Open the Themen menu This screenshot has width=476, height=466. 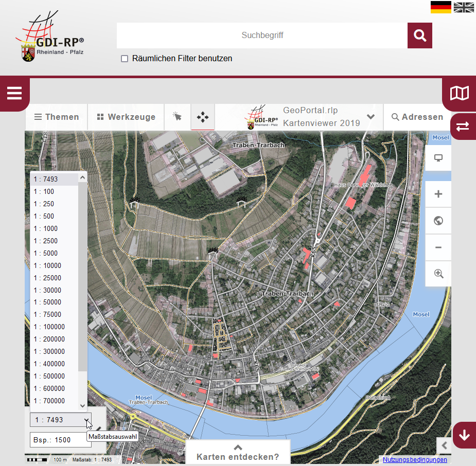tap(57, 117)
